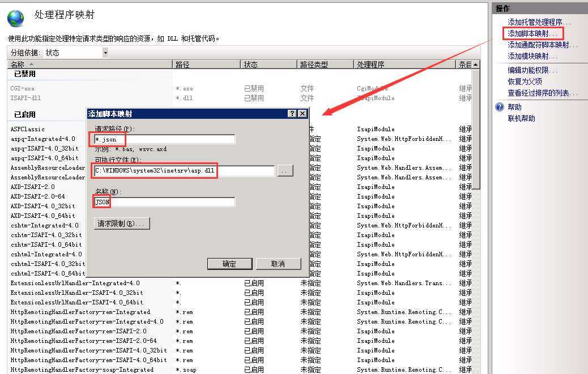
Task: Select ExtensionlessUrlHandler-ISAPI-4.0_32bit row
Action: (240, 293)
